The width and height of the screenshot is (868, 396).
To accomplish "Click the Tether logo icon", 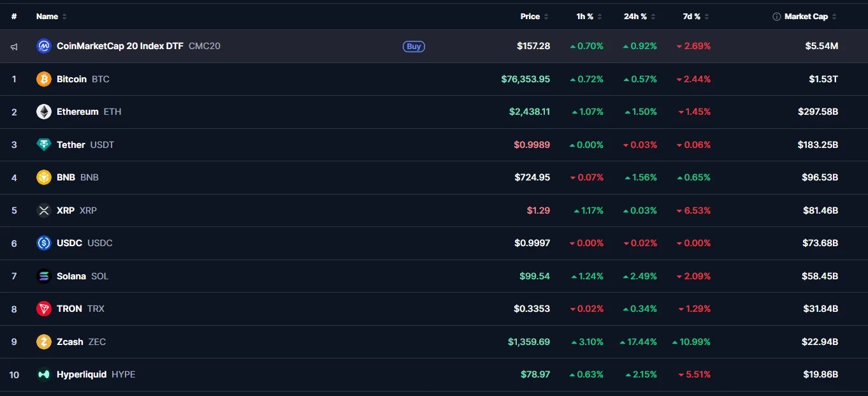I will [44, 145].
